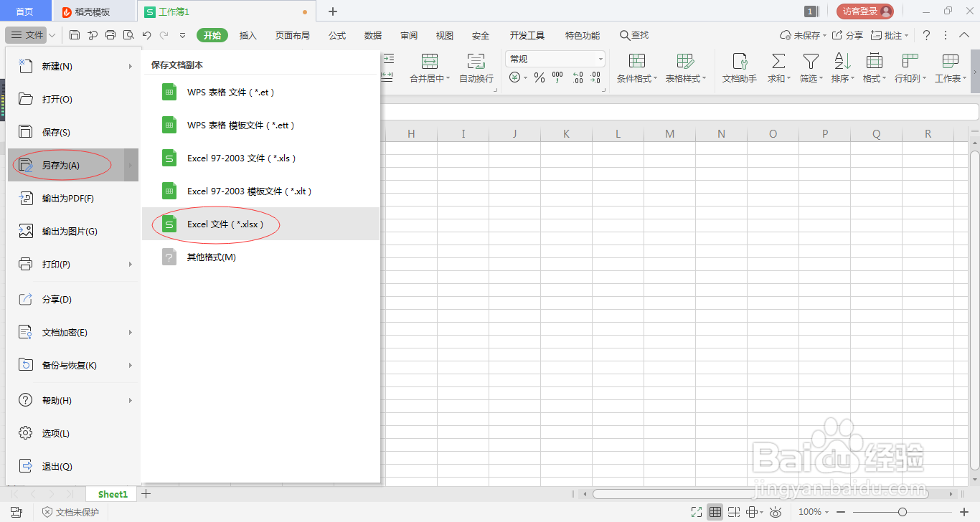The image size is (980, 522).
Task: Choose 输出为PDF(F) in file menu
Action: (72, 199)
